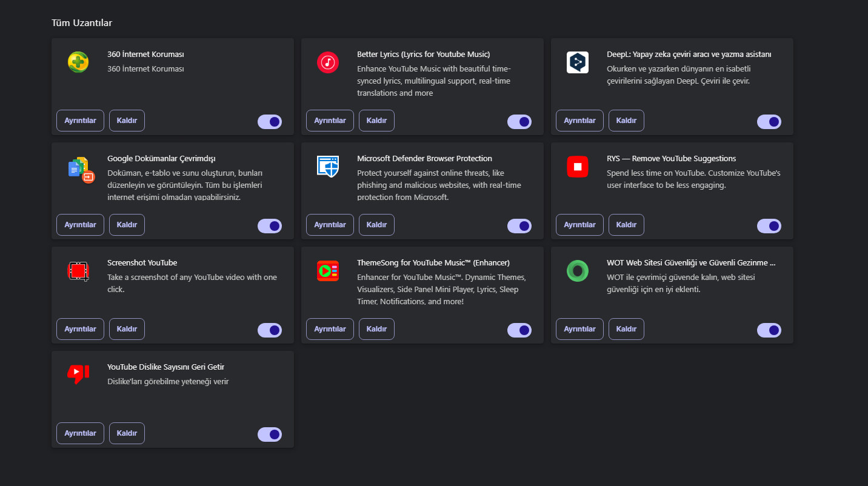Click Kaldır on the WOT card

click(626, 329)
